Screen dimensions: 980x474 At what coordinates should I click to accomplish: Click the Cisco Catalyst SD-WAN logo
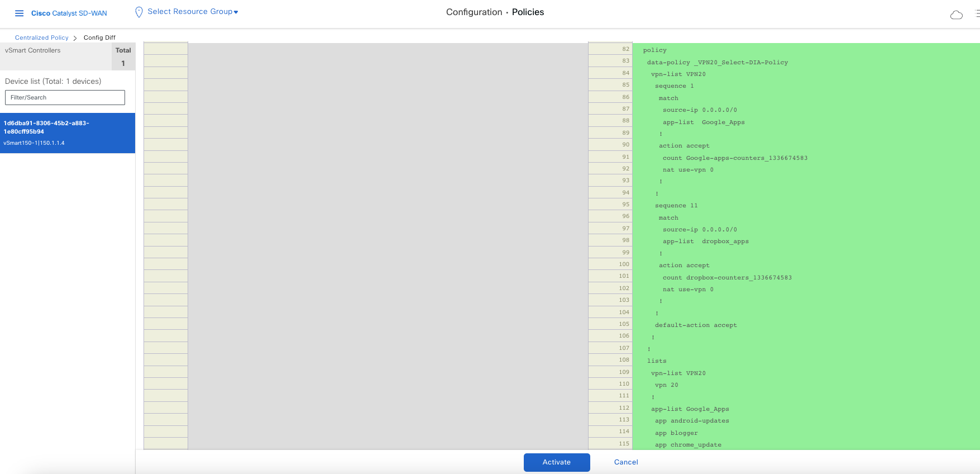69,13
